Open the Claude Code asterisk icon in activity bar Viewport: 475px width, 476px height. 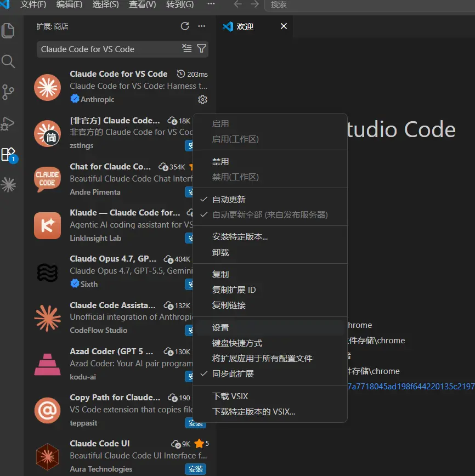[x=8, y=185]
